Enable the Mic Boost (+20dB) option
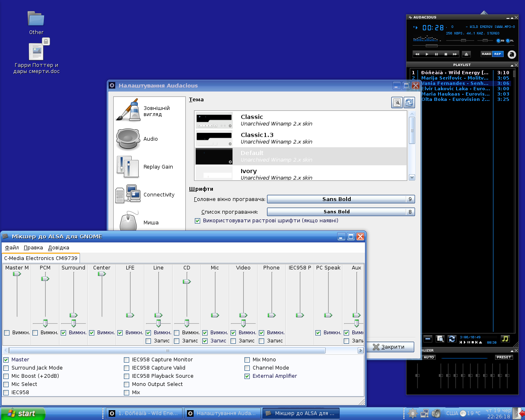The width and height of the screenshot is (525, 420). pos(6,376)
